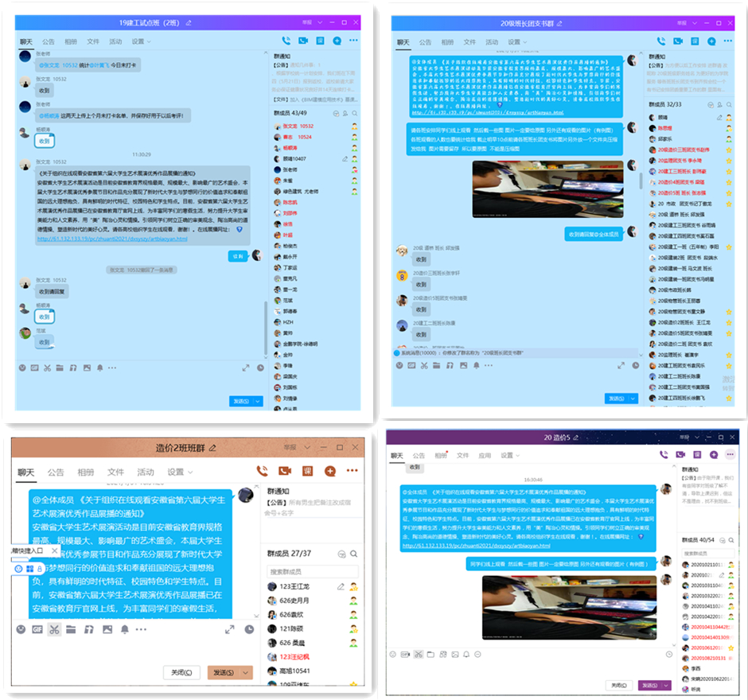Click the scissors screenshot tool in 造价2班班群
This screenshot has width=748, height=700.
pyautogui.click(x=54, y=629)
